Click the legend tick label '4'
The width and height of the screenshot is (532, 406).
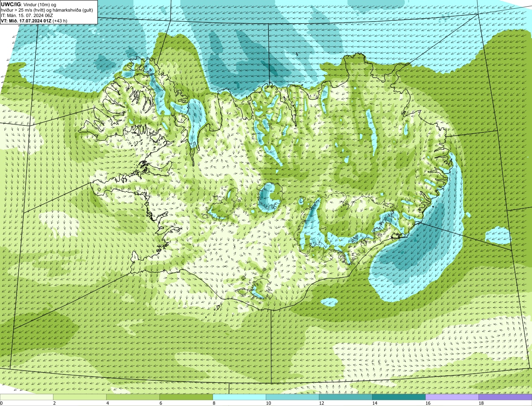(108, 403)
